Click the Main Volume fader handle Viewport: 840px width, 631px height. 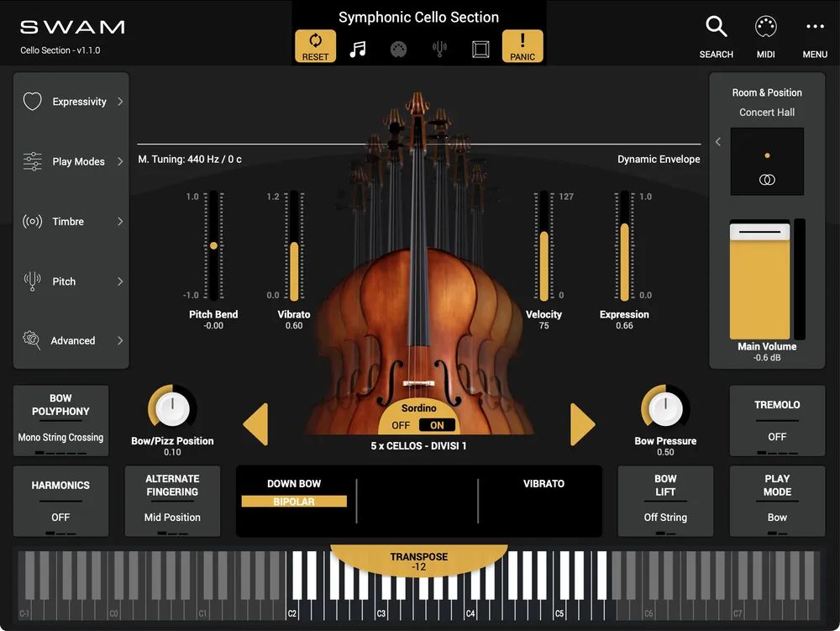(759, 231)
